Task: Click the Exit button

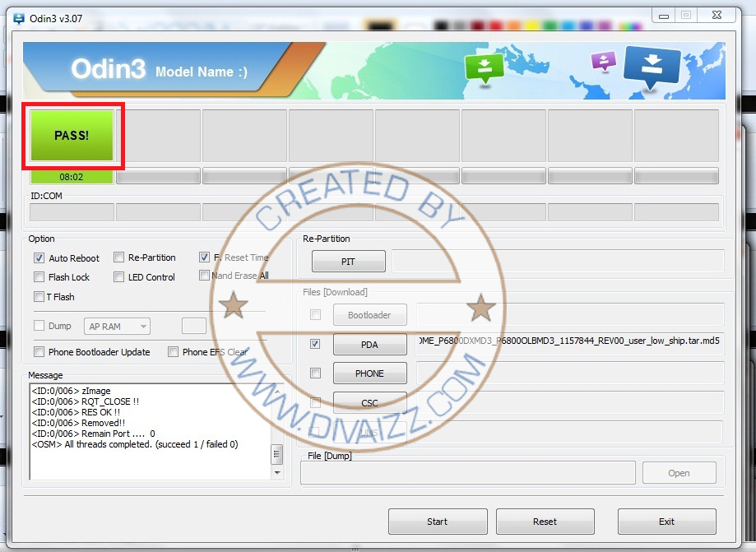Action: point(667,522)
